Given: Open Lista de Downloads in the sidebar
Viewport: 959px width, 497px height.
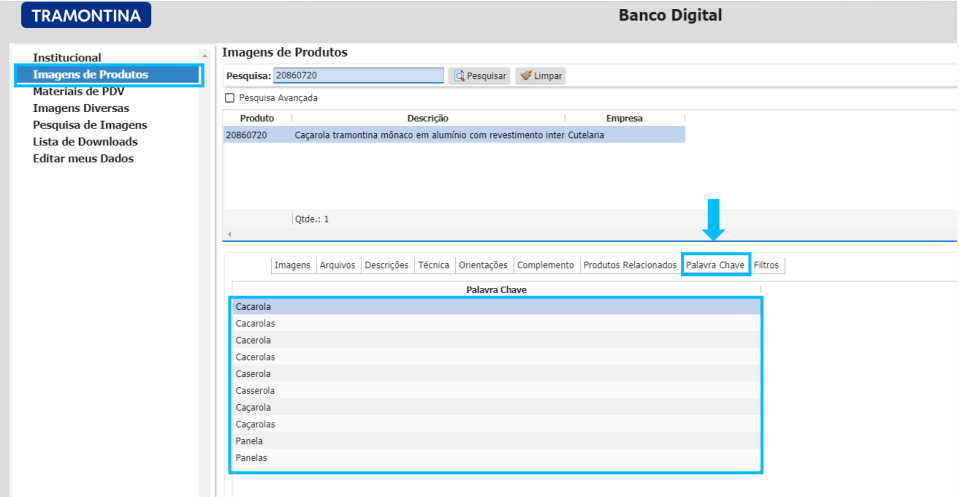Looking at the screenshot, I should click(86, 142).
